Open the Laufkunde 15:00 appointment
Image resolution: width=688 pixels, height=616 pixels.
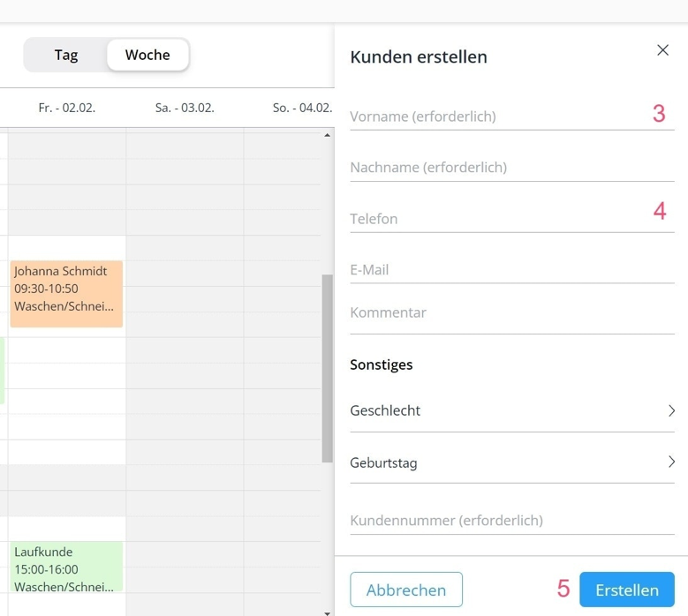(66, 567)
